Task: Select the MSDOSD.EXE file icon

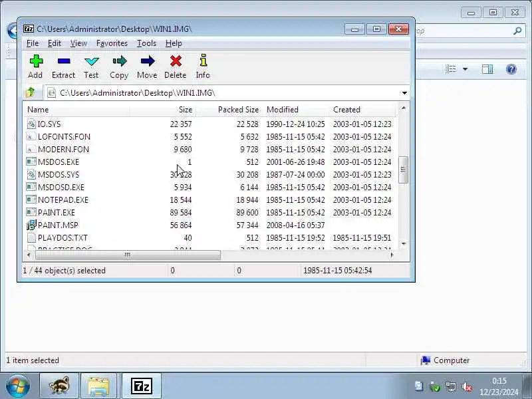Action: [31, 188]
